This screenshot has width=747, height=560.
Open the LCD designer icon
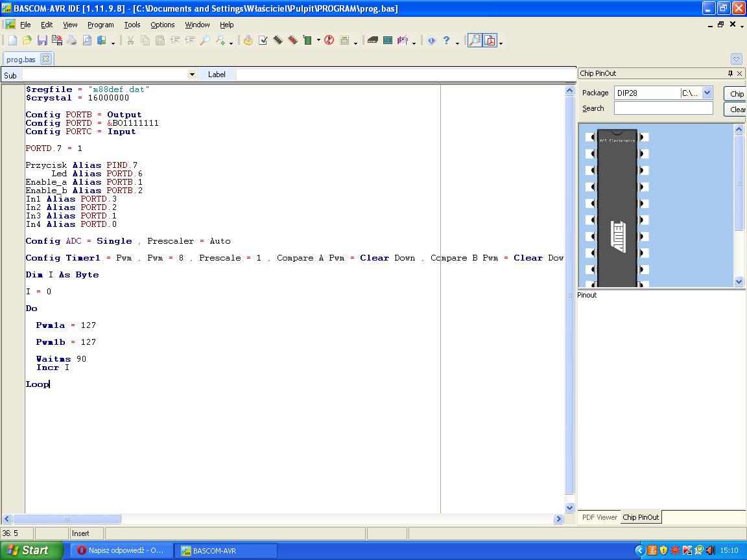[387, 40]
